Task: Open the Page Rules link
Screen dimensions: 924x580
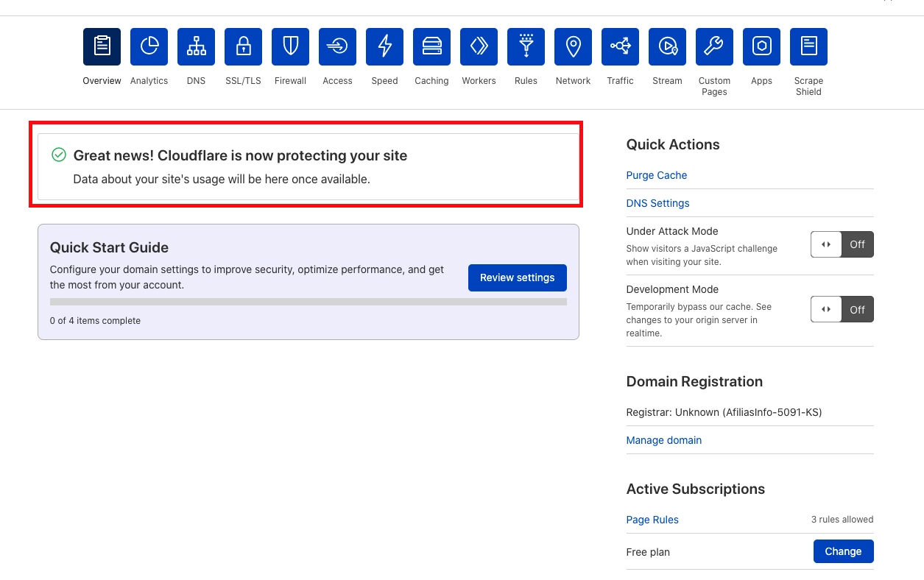Action: click(x=652, y=520)
